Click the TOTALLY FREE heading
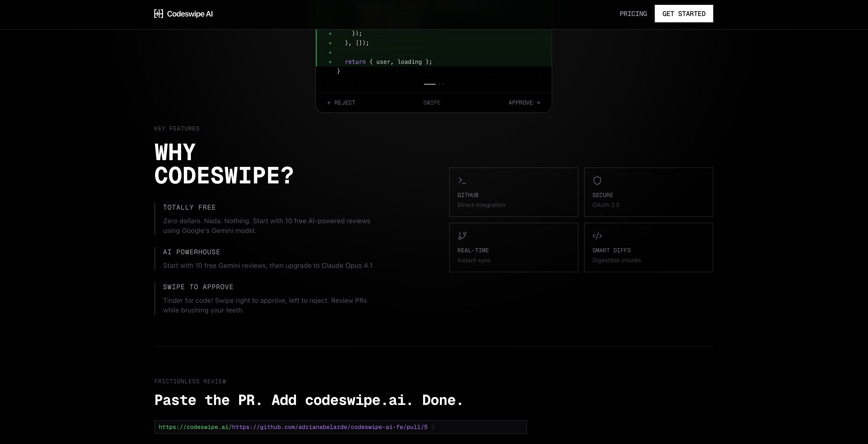Viewport: 868px width, 444px height. (189, 207)
